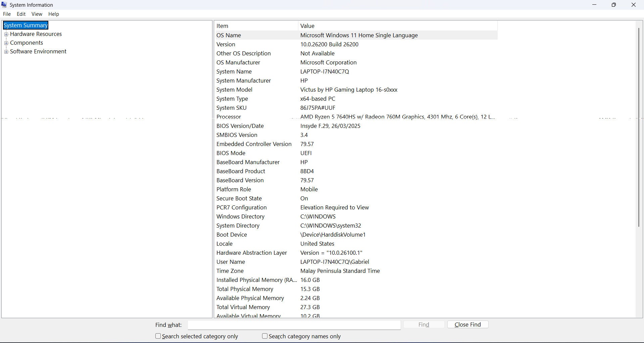644x343 pixels.
Task: Click the Find button
Action: [x=424, y=325]
